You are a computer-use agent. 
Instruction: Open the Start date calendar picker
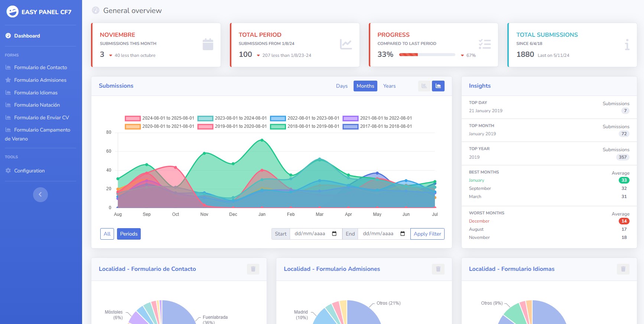[x=334, y=234]
